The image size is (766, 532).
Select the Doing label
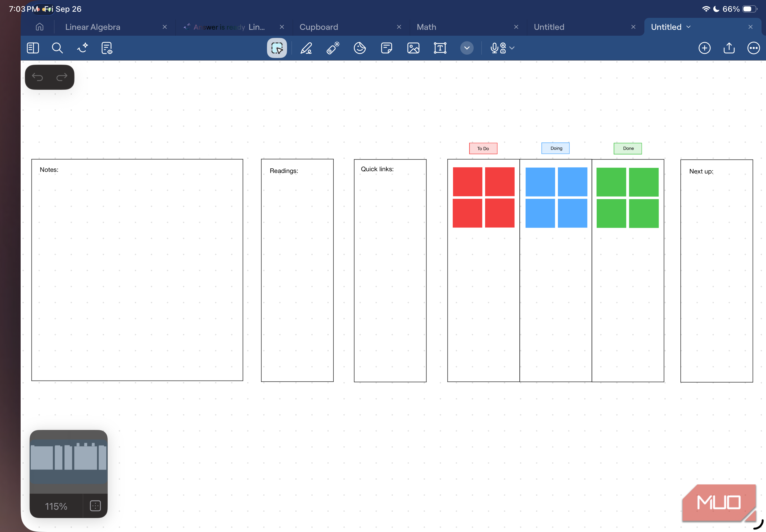[x=555, y=148]
